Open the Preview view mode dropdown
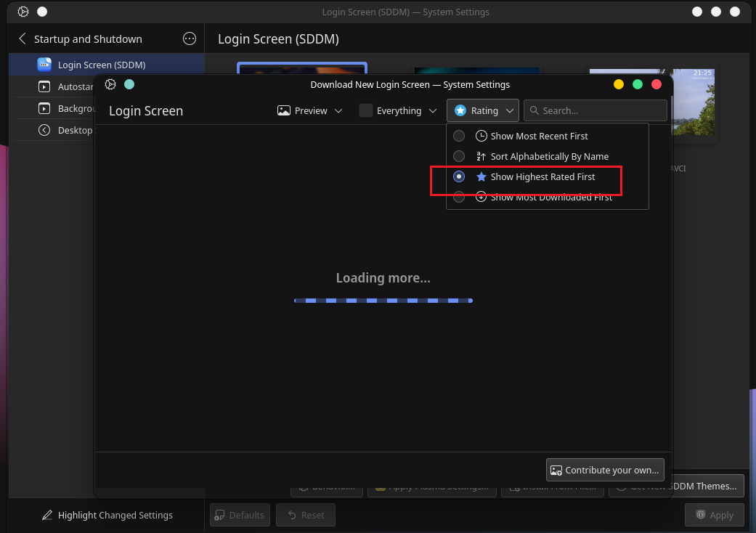The width and height of the screenshot is (756, 533). coord(309,111)
